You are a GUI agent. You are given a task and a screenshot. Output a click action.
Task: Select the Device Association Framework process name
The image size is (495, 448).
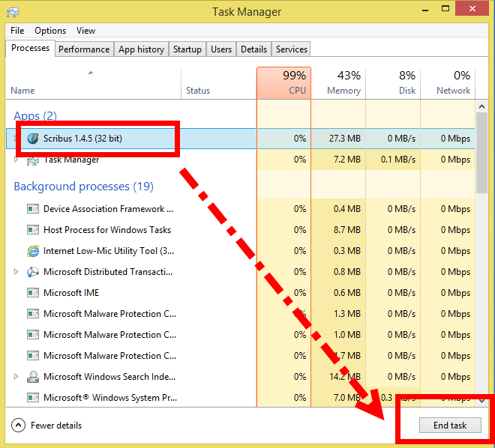tap(108, 209)
